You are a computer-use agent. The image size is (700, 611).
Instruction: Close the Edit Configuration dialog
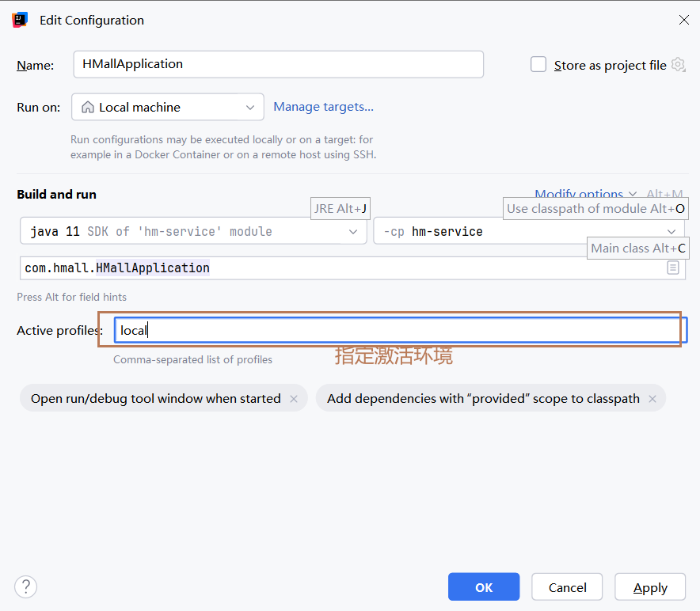coord(683,21)
